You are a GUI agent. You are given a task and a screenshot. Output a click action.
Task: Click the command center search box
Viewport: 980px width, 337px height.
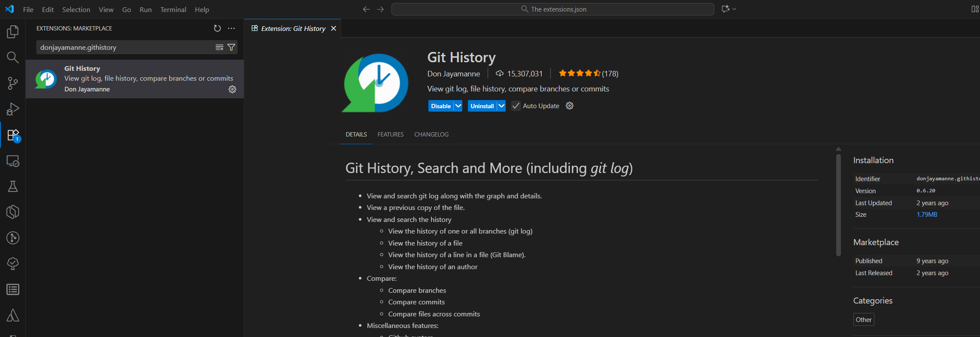point(553,9)
